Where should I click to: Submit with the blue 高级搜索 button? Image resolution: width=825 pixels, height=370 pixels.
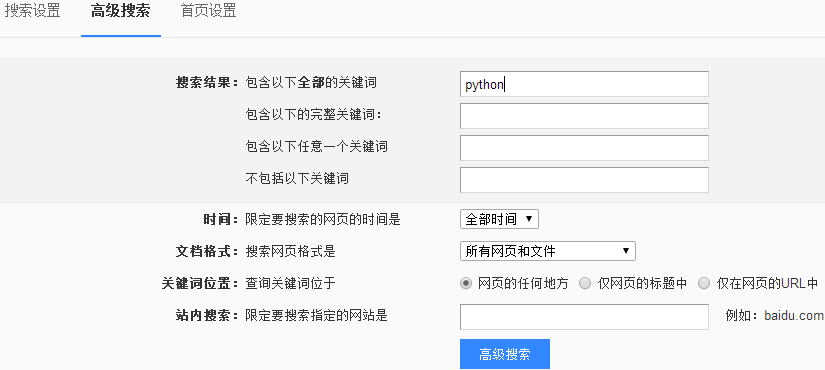505,354
